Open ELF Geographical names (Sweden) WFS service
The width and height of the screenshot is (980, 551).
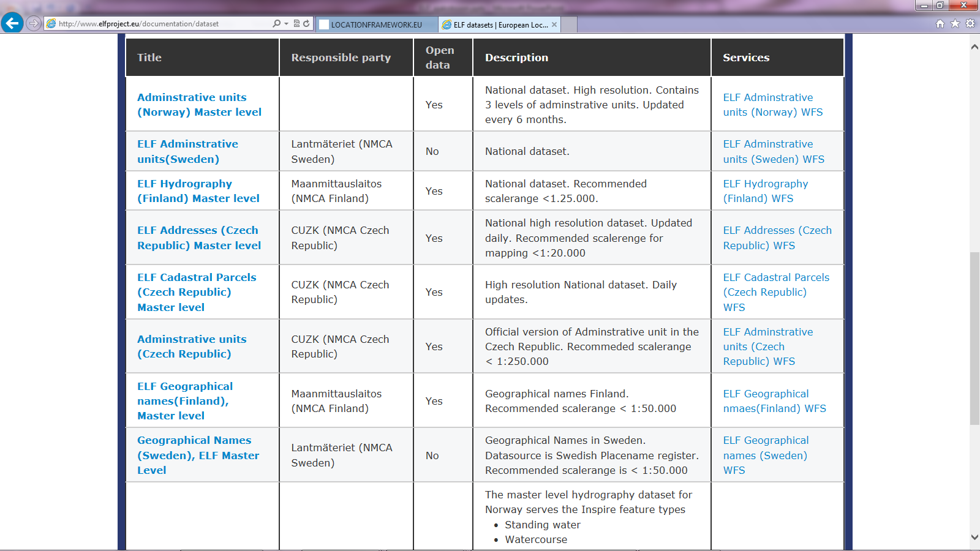[x=766, y=455]
